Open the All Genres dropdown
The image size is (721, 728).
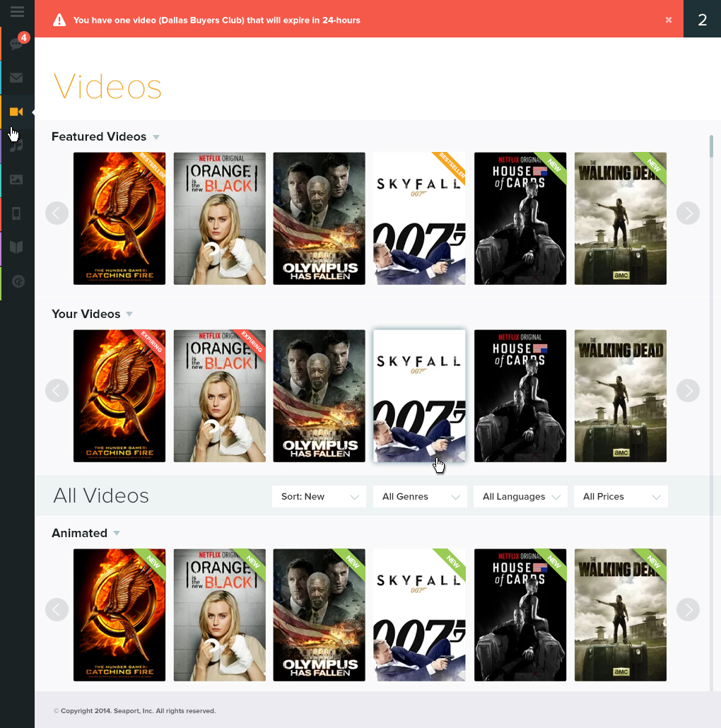pos(420,497)
